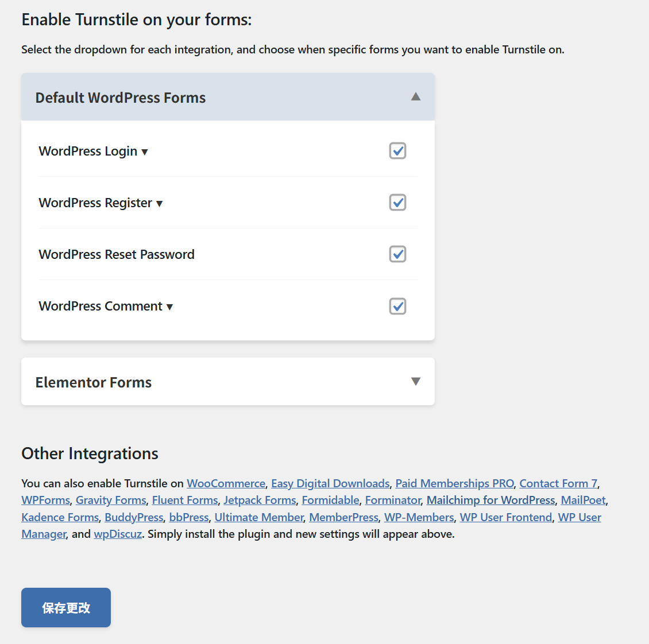Go to the BuddyPress link
The width and height of the screenshot is (649, 644).
click(x=134, y=517)
